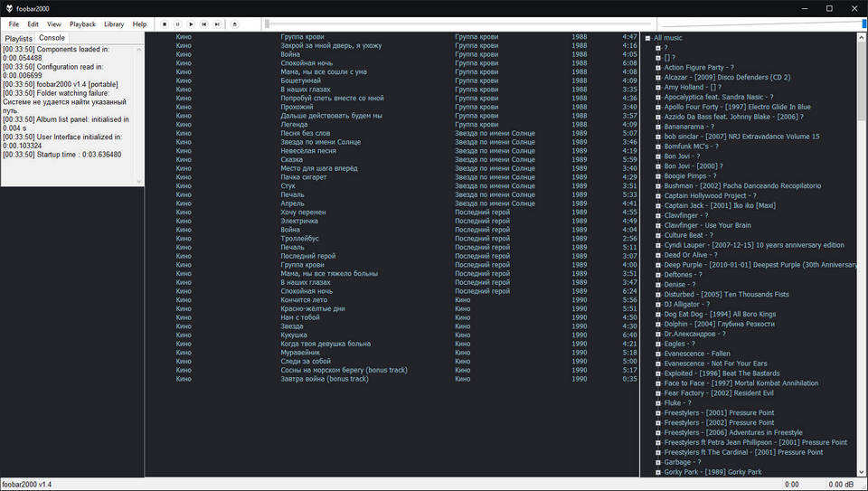The height and width of the screenshot is (491, 868).
Task: Click the foobar2000 logo in the title bar
Action: (x=8, y=8)
